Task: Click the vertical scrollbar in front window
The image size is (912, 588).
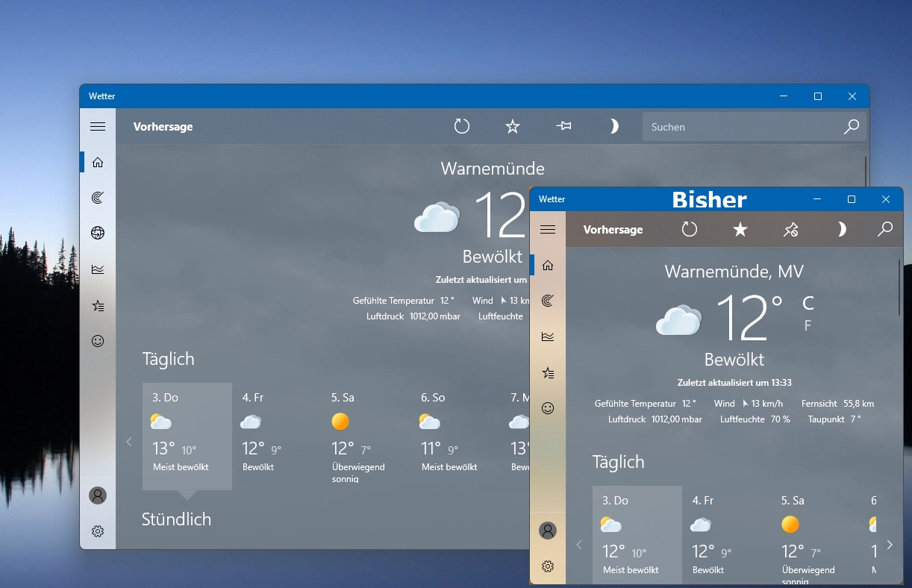Action: tap(899, 287)
